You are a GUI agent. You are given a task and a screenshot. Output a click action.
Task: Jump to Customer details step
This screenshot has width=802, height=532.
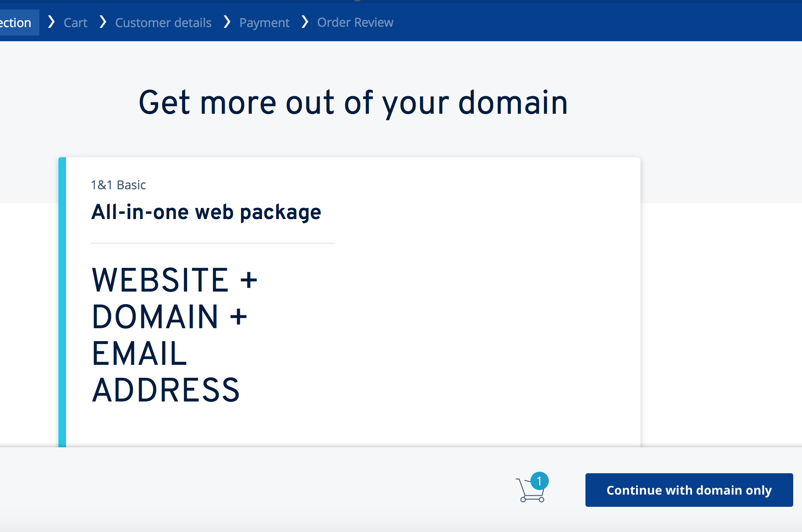click(x=163, y=23)
